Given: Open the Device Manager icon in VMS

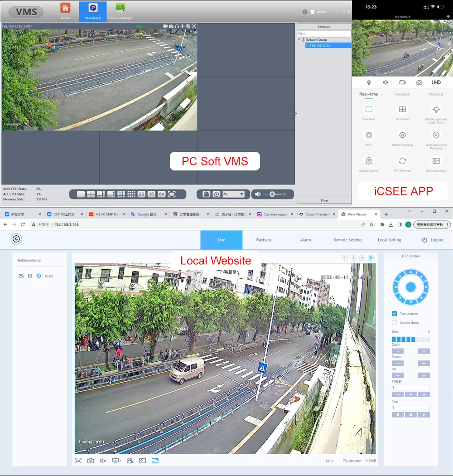Looking at the screenshot, I should tap(120, 11).
